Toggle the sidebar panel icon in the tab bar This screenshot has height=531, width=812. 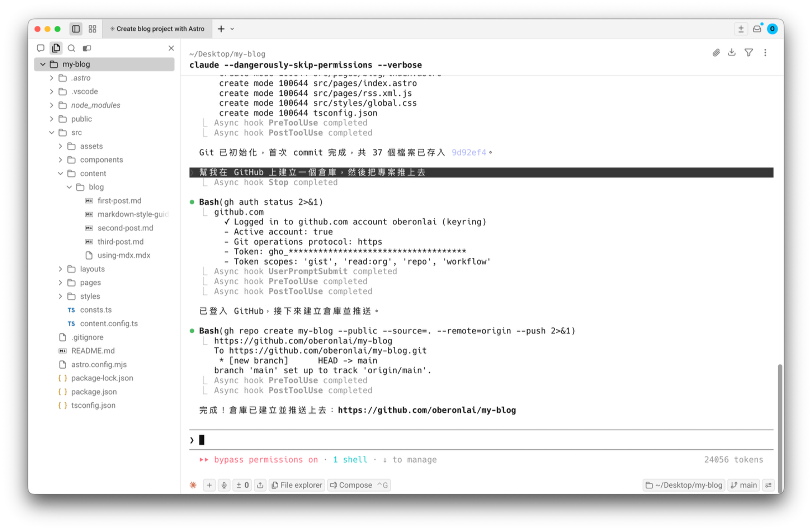click(x=76, y=28)
